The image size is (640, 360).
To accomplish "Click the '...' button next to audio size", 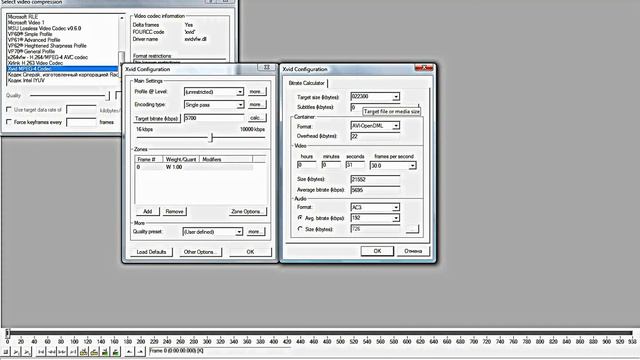I will [412, 229].
